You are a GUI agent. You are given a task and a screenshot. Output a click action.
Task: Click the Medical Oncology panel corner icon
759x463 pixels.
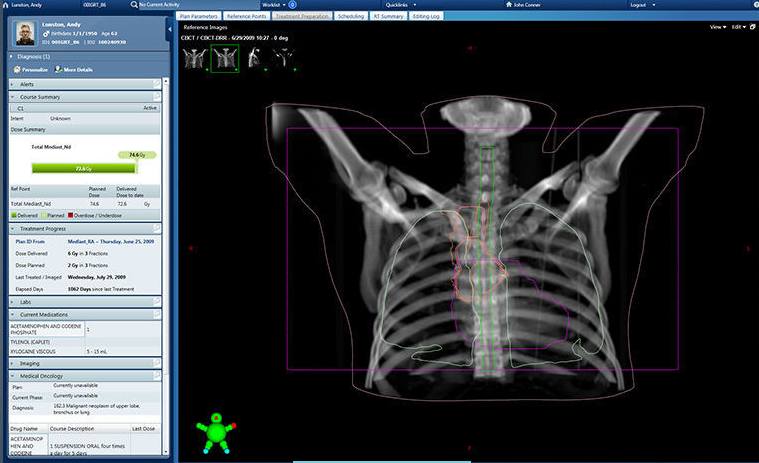[x=156, y=375]
